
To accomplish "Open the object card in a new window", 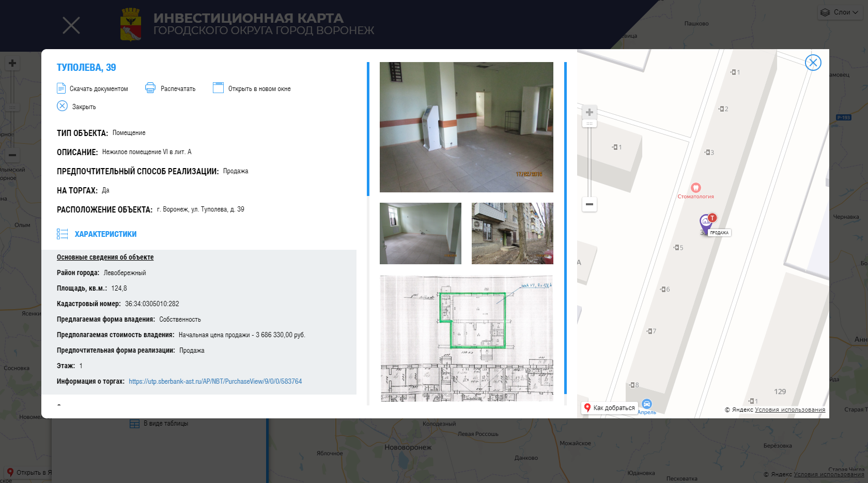I will pyautogui.click(x=218, y=88).
